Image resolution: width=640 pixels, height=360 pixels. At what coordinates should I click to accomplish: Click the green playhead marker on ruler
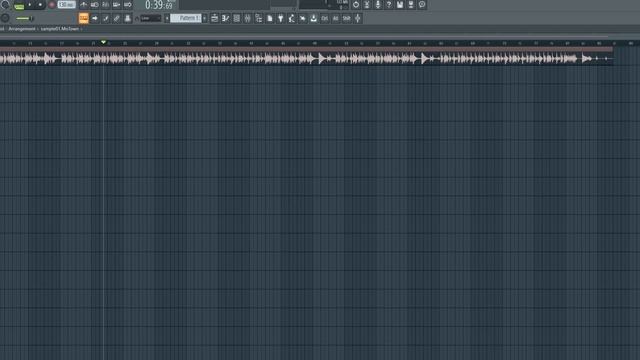pos(104,42)
